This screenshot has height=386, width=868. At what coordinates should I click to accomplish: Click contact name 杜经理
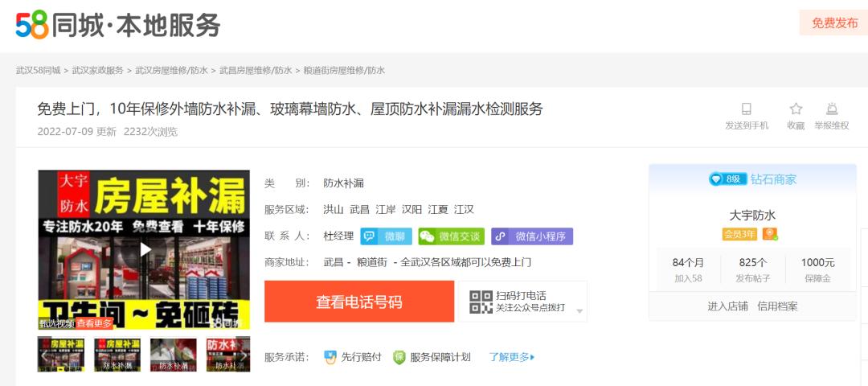point(339,236)
